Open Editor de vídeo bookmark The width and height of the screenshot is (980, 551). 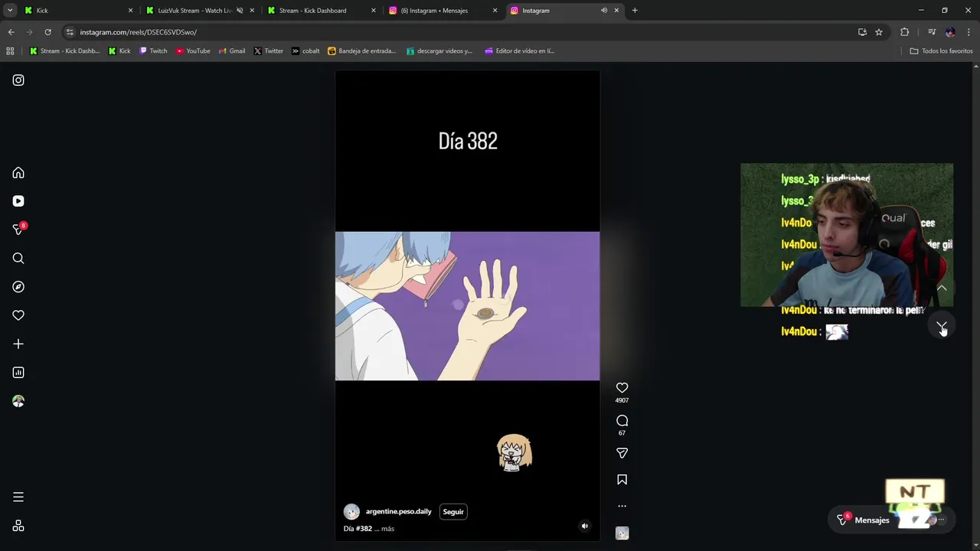(x=519, y=51)
